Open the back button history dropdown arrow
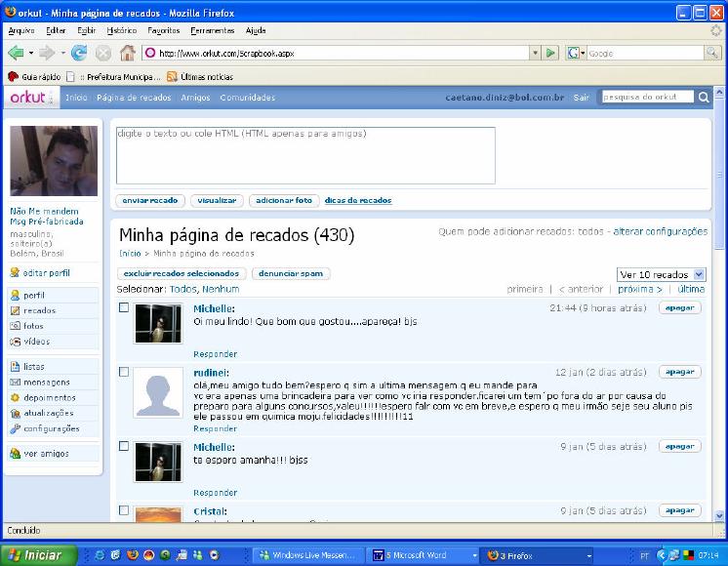Image resolution: width=728 pixels, height=566 pixels. (31, 53)
